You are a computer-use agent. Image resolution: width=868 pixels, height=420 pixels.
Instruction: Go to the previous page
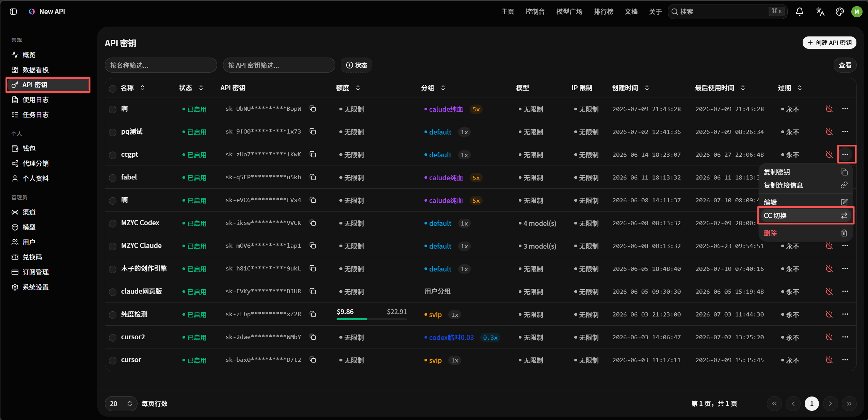[x=793, y=404]
